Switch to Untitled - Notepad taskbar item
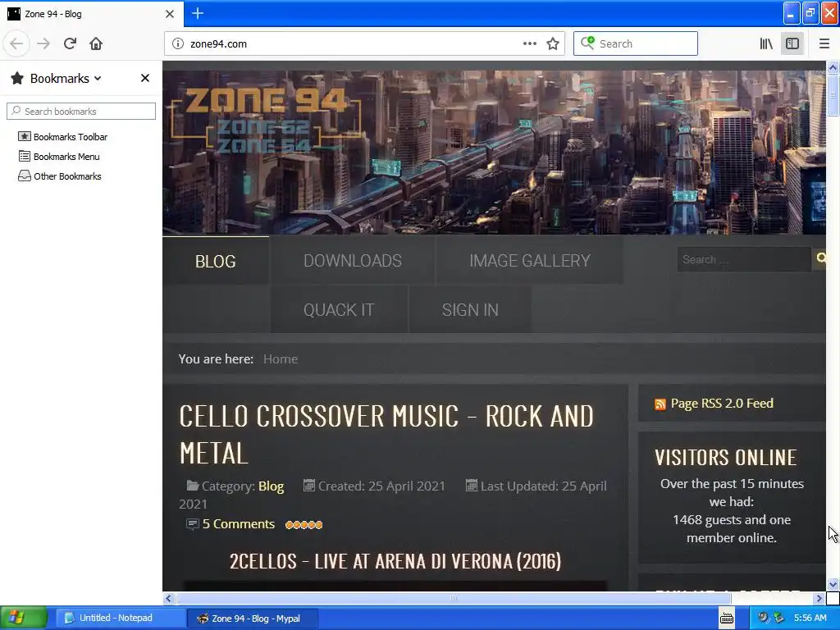 click(x=120, y=619)
